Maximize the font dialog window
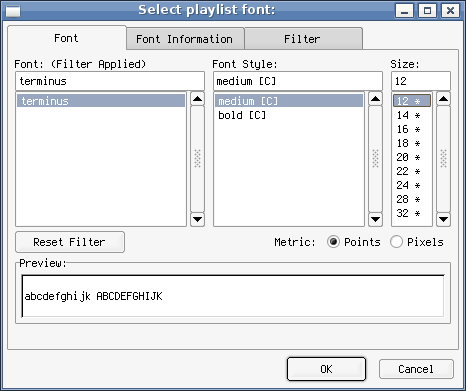This screenshot has height=391, width=466. pyautogui.click(x=427, y=11)
